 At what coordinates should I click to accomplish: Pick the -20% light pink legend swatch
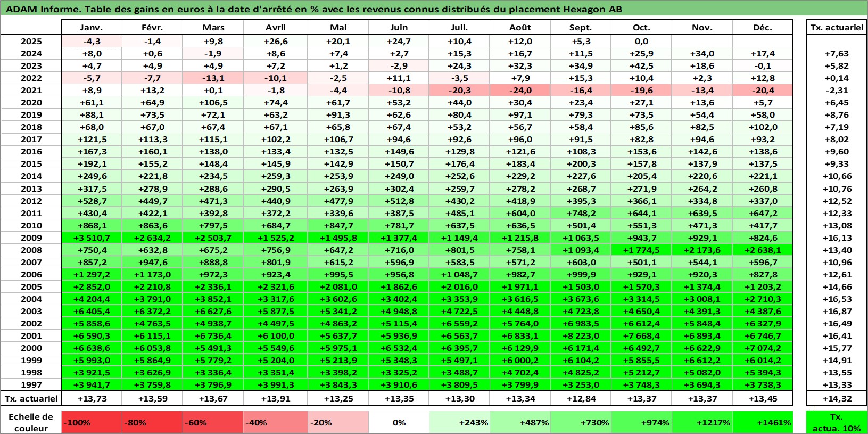338,422
